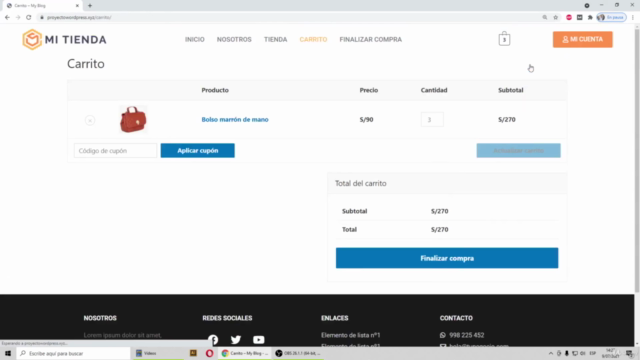
Task: Open the Windows notification center icon
Action: pos(629,353)
